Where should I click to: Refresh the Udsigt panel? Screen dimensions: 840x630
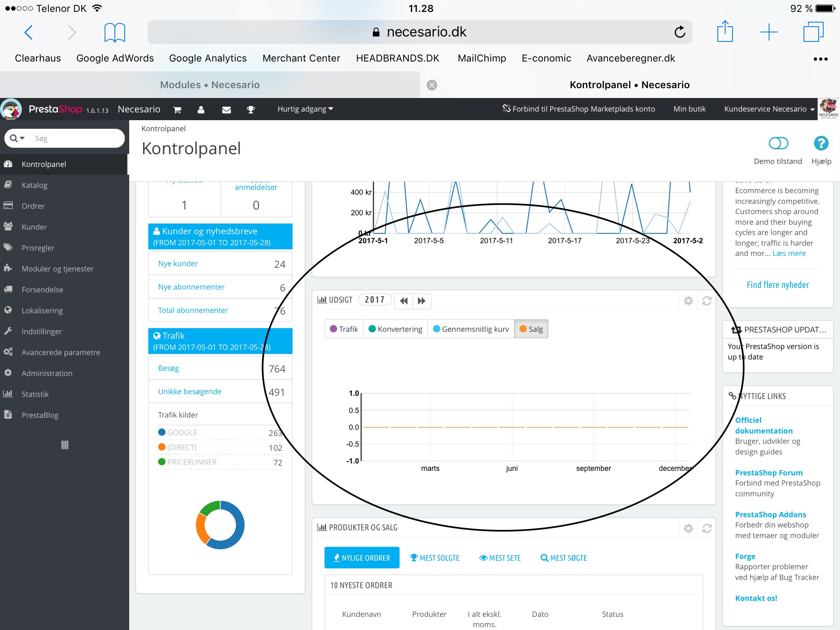tap(706, 301)
